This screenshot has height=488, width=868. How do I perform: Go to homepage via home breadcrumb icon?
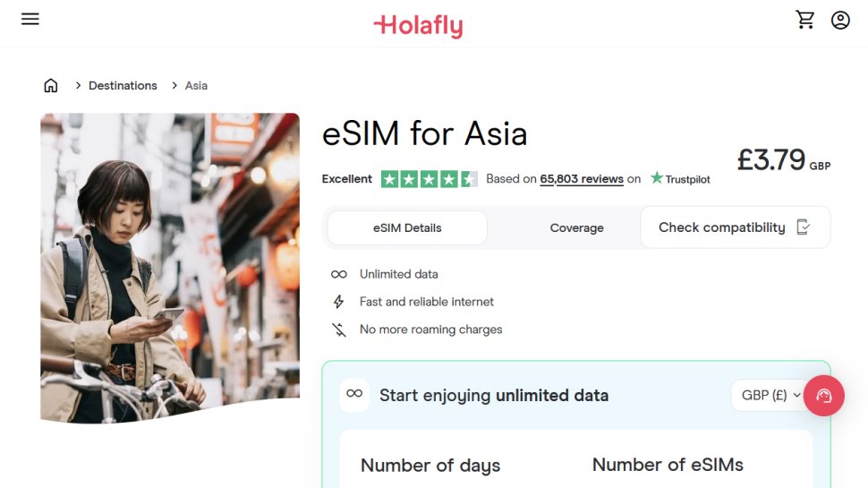coord(51,86)
